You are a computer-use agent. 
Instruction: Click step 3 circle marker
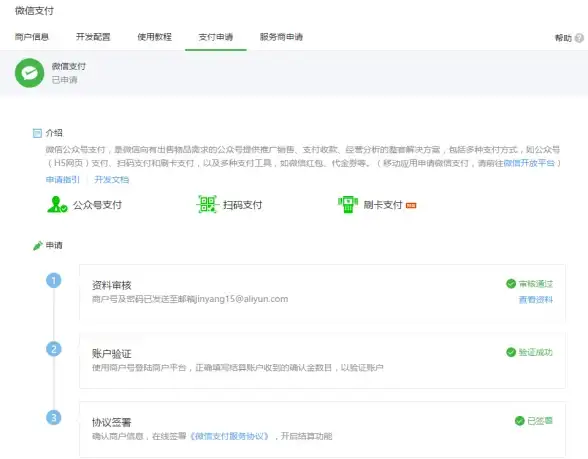pyautogui.click(x=54, y=418)
